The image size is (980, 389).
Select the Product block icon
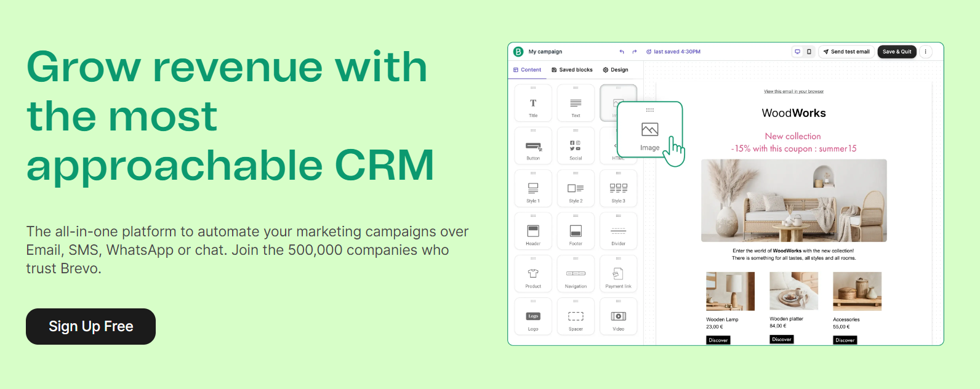click(533, 274)
